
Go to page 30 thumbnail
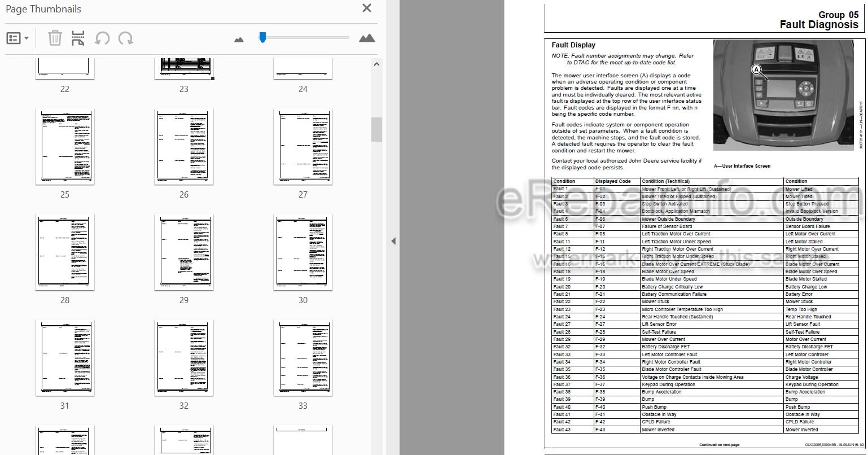(303, 252)
